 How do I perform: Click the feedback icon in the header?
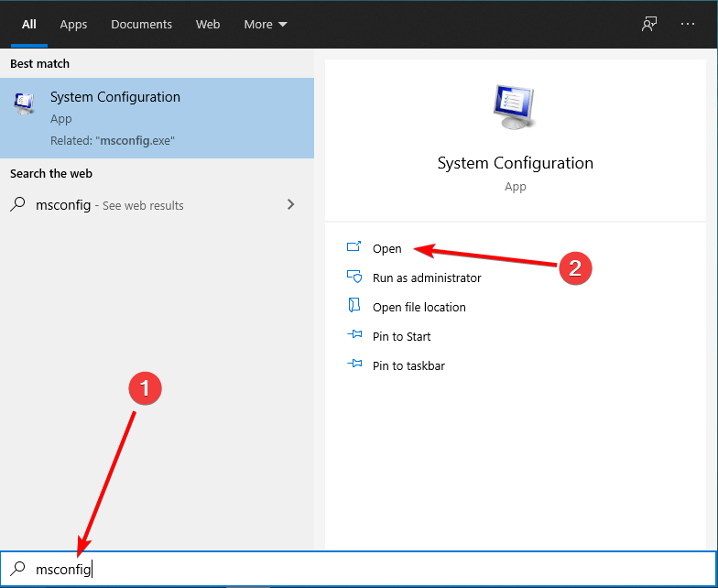click(649, 25)
